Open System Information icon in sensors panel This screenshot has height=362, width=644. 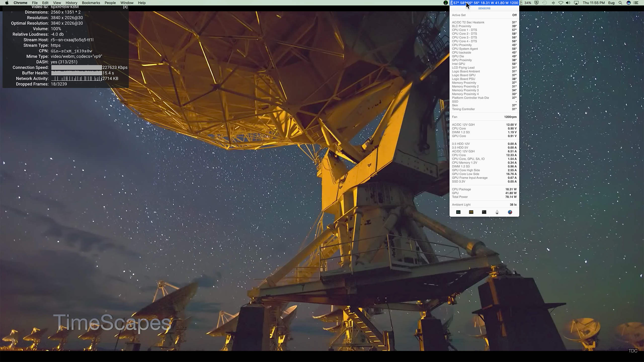tap(497, 212)
